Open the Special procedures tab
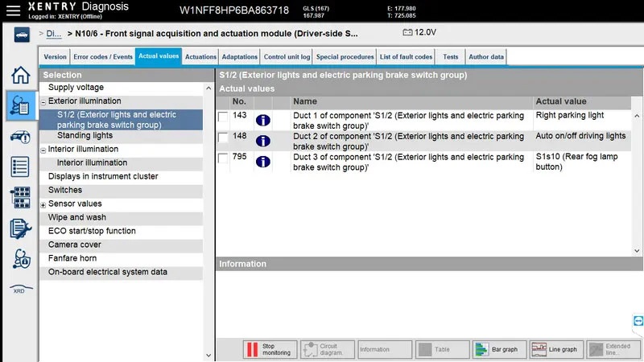 pos(345,56)
